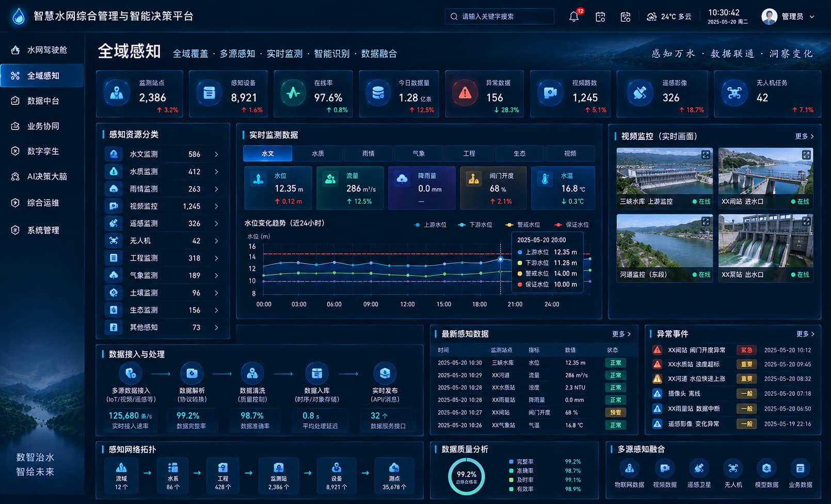Click the 感知设备 database icon
This screenshot has width=831, height=504.
[209, 93]
